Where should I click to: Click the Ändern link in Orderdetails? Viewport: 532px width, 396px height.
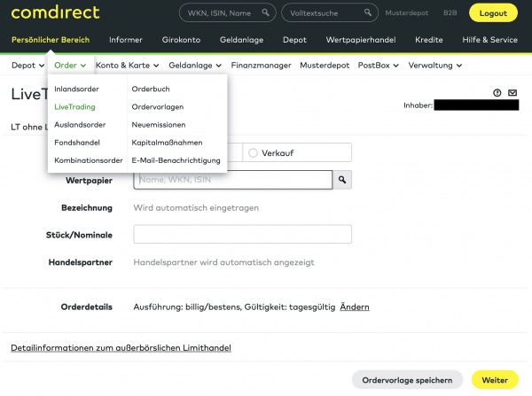pyautogui.click(x=355, y=307)
